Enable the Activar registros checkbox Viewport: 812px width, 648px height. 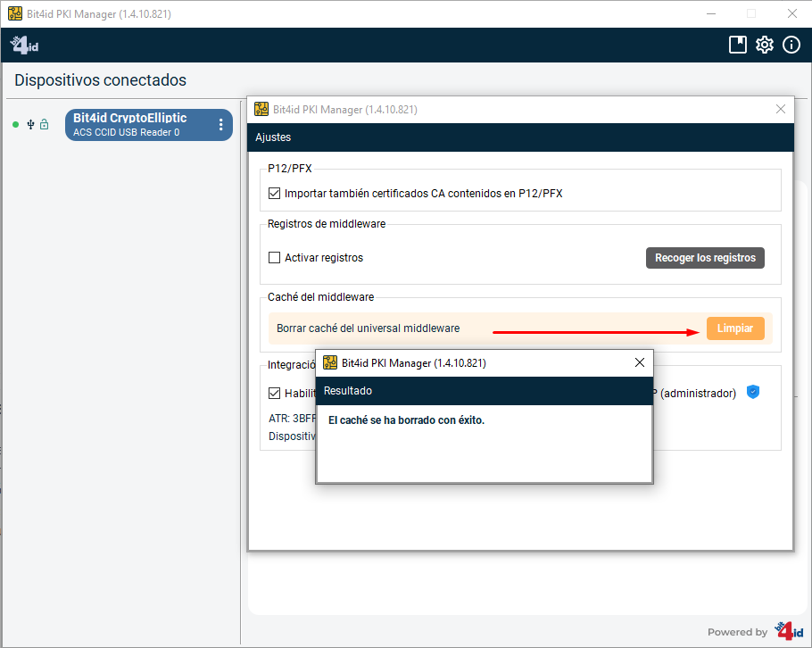275,257
